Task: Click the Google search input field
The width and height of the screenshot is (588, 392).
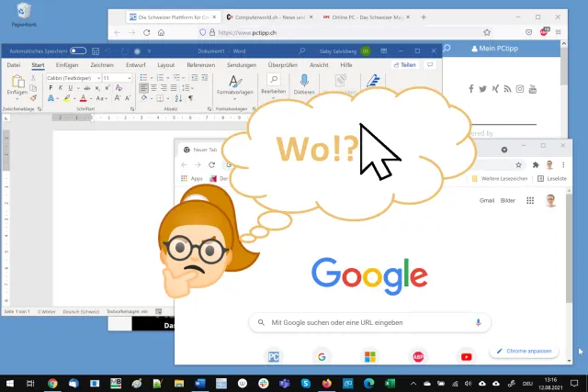Action: (367, 322)
